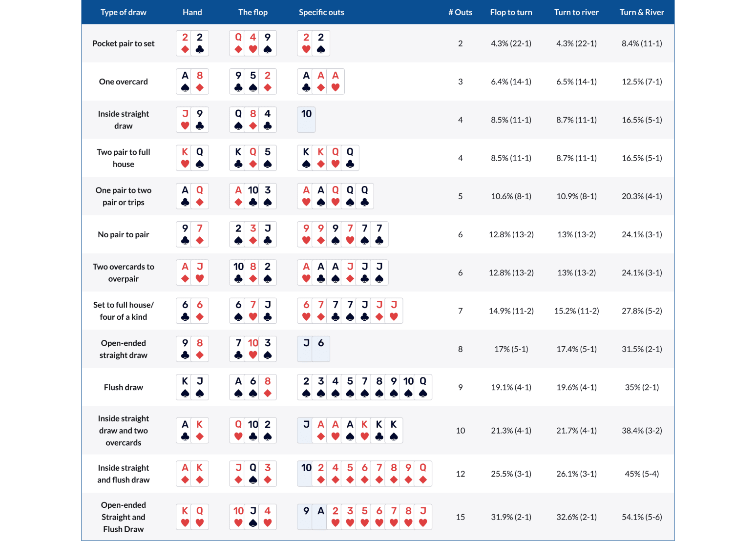Viewport: 756px width, 541px height.
Task: Click the "Type of draw" column header
Action: click(123, 12)
